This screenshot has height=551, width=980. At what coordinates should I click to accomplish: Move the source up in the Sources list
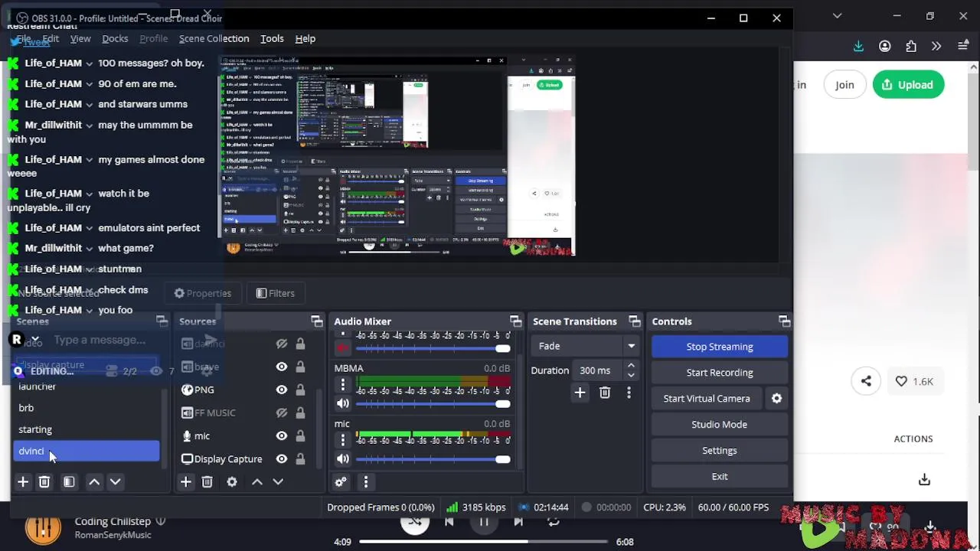coord(257,481)
